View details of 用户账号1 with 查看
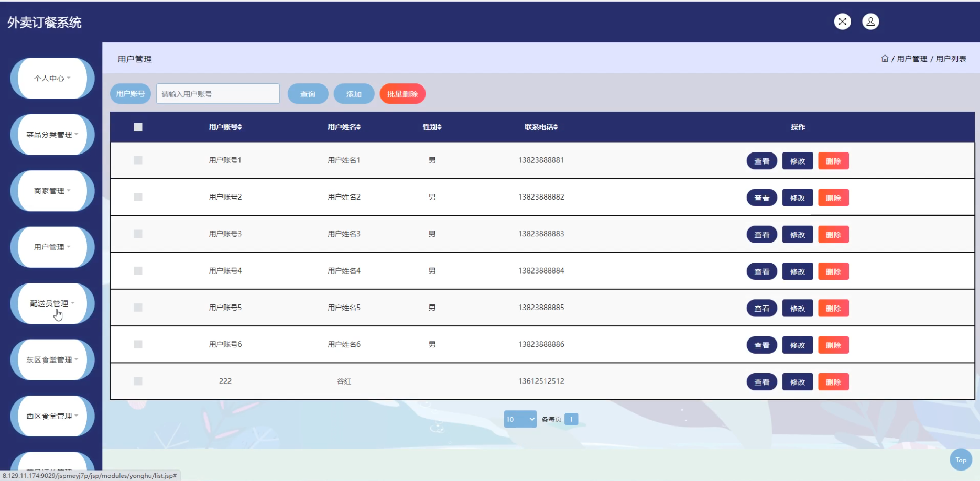Viewport: 980px width, 481px height. tap(762, 161)
